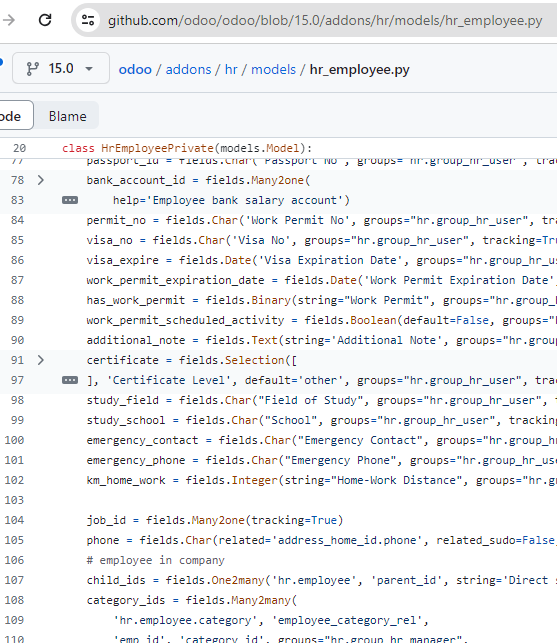Click hr_employee.py file name in breadcrumb
This screenshot has width=557, height=643.
tap(359, 69)
